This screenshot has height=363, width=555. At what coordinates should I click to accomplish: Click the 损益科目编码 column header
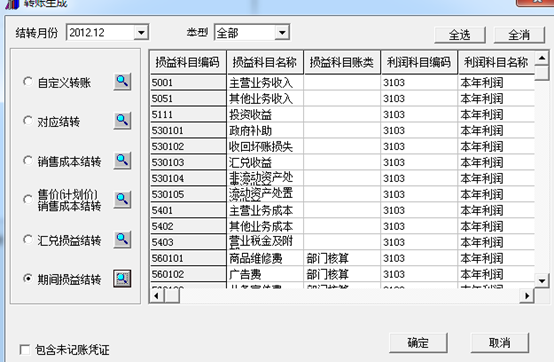(188, 62)
